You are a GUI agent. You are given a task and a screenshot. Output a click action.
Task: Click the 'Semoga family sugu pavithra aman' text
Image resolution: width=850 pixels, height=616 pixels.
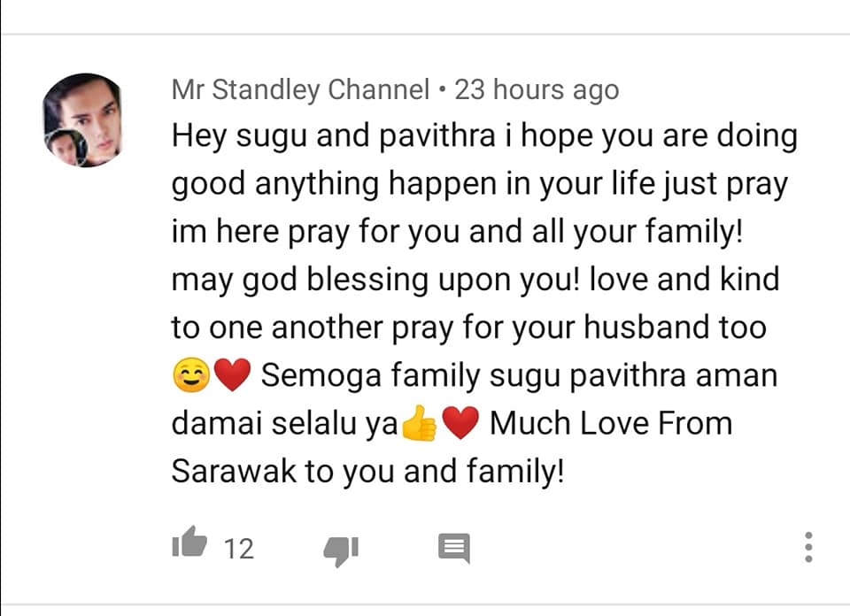pos(520,375)
